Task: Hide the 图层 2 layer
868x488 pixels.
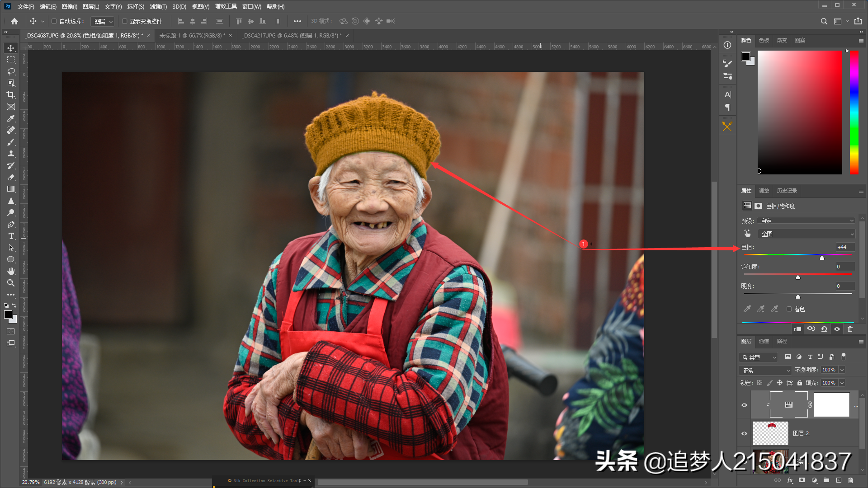Action: [x=744, y=433]
